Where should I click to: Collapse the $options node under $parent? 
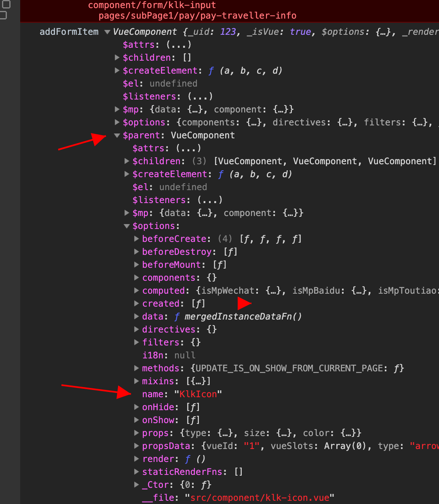pyautogui.click(x=127, y=226)
